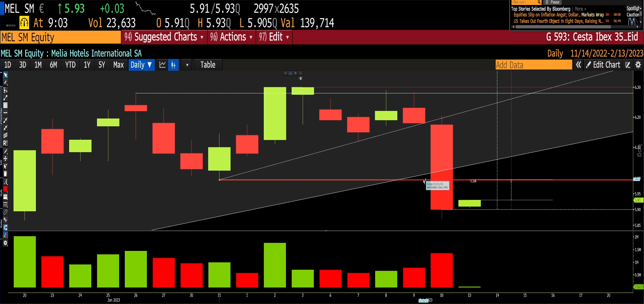Click the Narrow search field in news panel
644x304 pixels.
point(524,2)
